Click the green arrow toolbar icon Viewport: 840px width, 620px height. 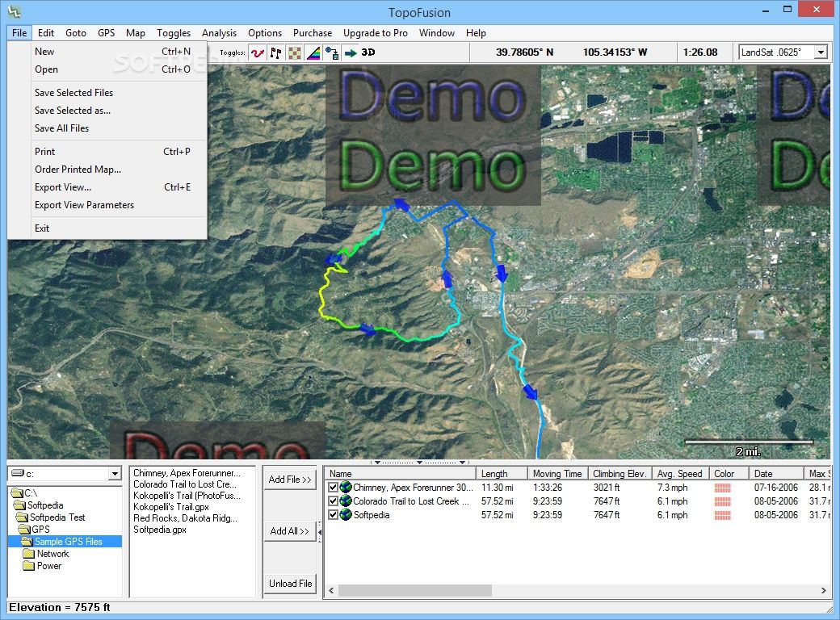(x=351, y=52)
